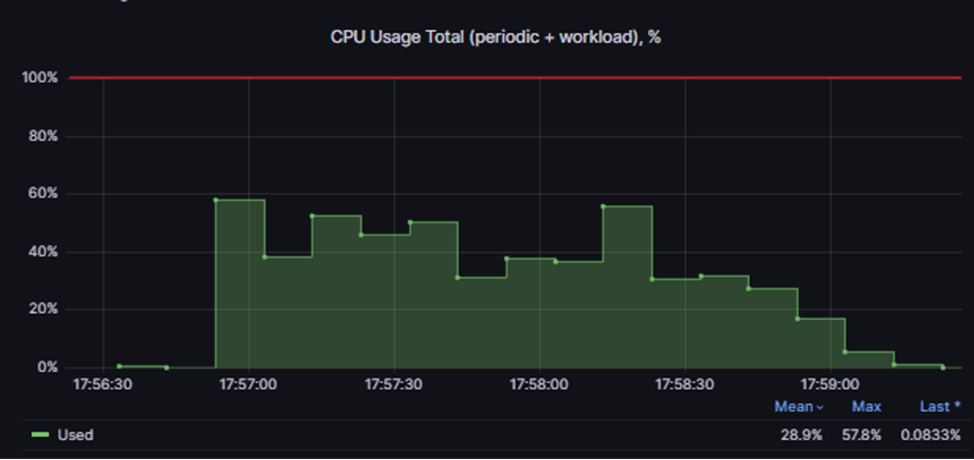Click the 20% y-axis label
Viewport: 974px width, 460px height.
point(43,309)
